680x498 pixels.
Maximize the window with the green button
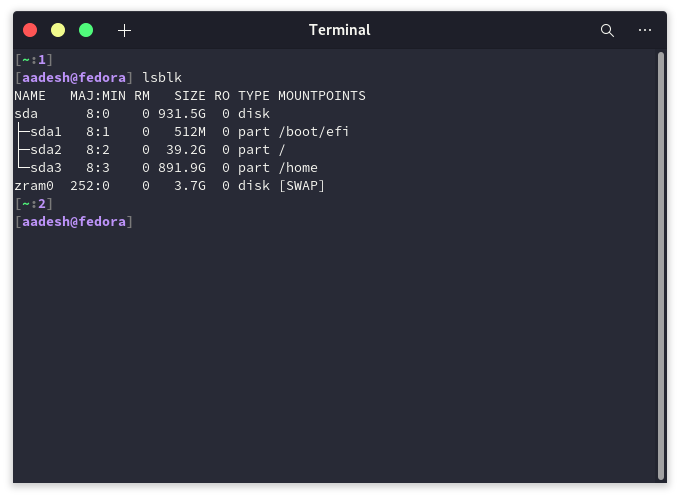86,30
